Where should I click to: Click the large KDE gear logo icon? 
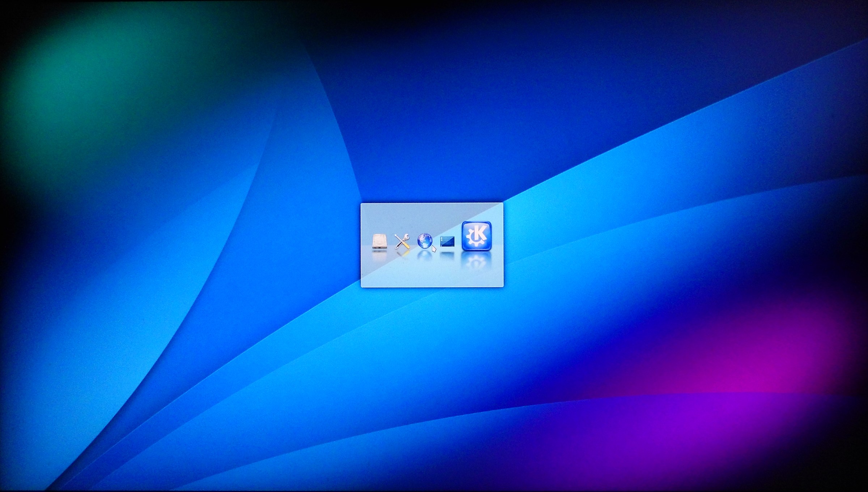[x=477, y=236]
